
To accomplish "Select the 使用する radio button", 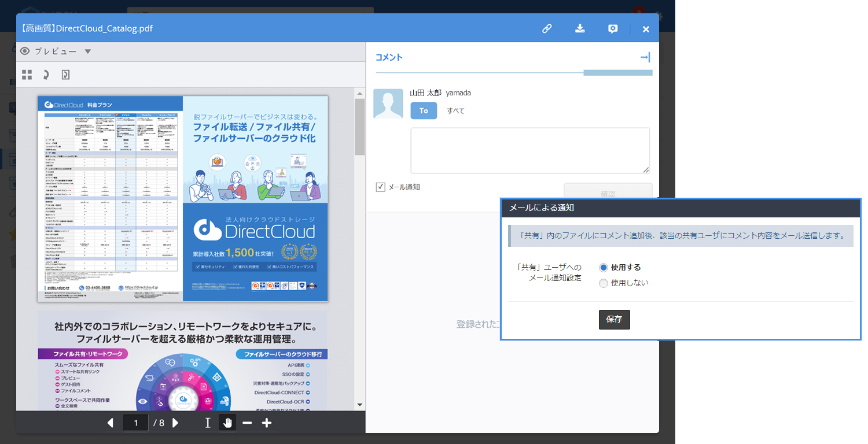I will point(604,268).
